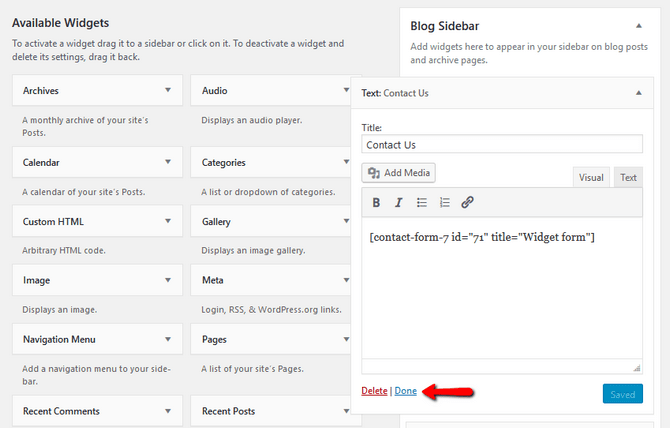
Task: Click the Add Media button
Action: pos(398,173)
